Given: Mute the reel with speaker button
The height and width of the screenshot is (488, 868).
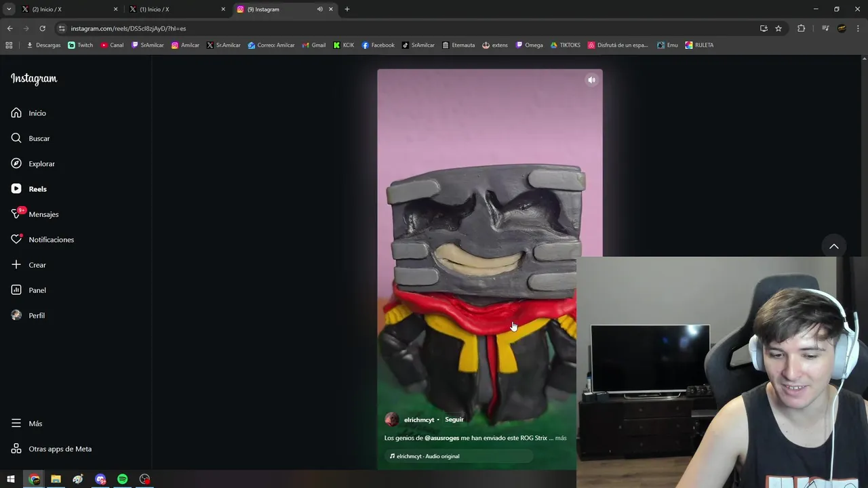Looking at the screenshot, I should pos(591,80).
